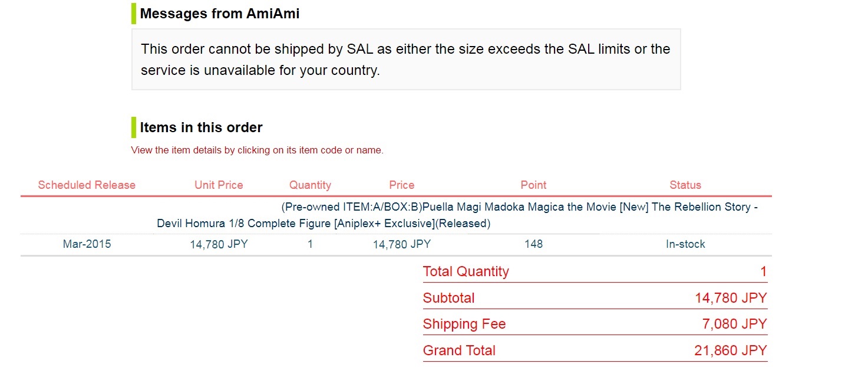Click the In-stock status text
The height and width of the screenshot is (367, 868).
pyautogui.click(x=685, y=244)
